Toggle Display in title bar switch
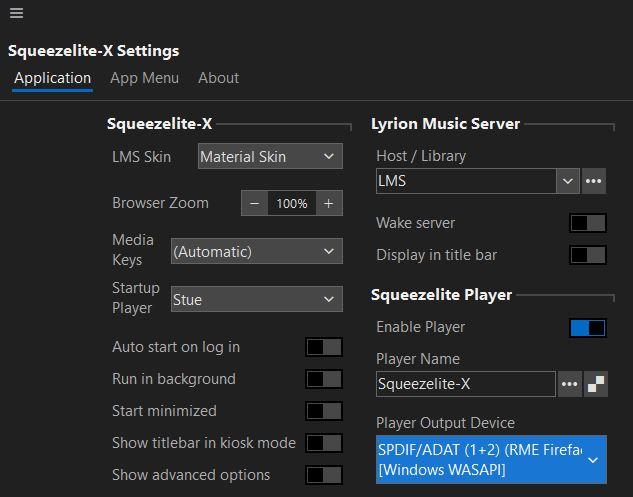The width and height of the screenshot is (633, 497). [x=588, y=255]
